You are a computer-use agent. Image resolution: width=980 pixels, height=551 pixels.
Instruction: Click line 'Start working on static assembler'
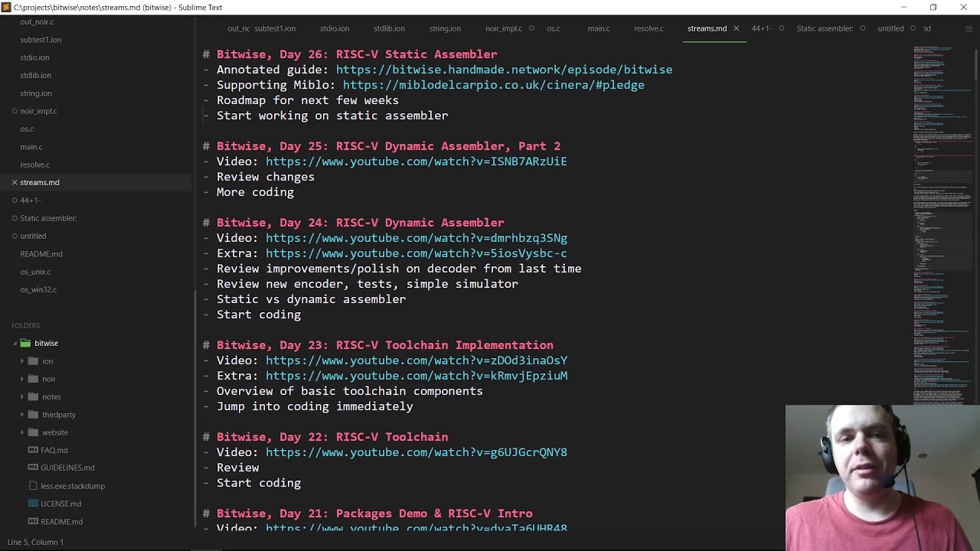[332, 116]
